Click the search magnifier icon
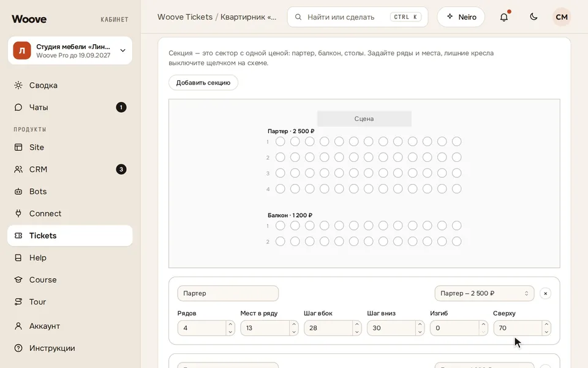588x368 pixels. point(298,17)
